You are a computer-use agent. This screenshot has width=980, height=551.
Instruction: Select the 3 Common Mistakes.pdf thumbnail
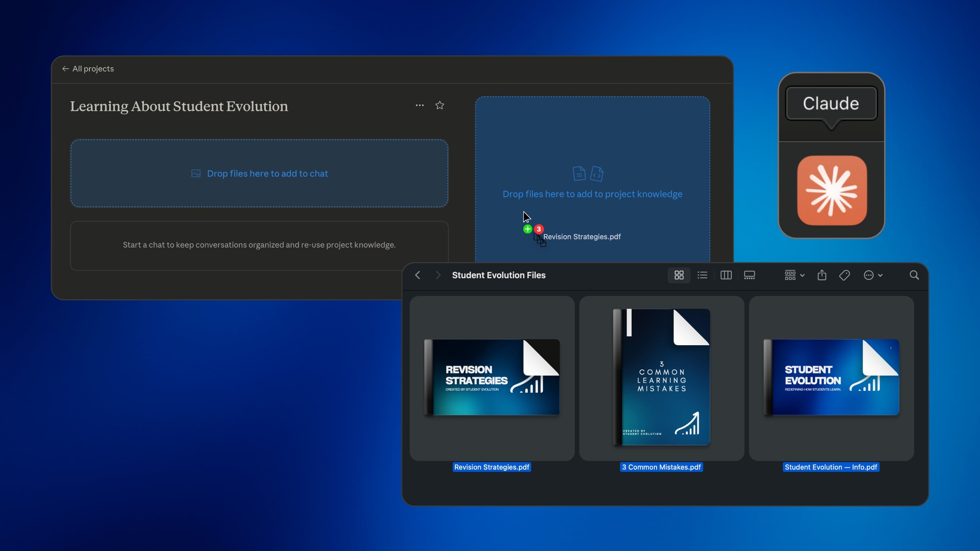click(x=661, y=377)
